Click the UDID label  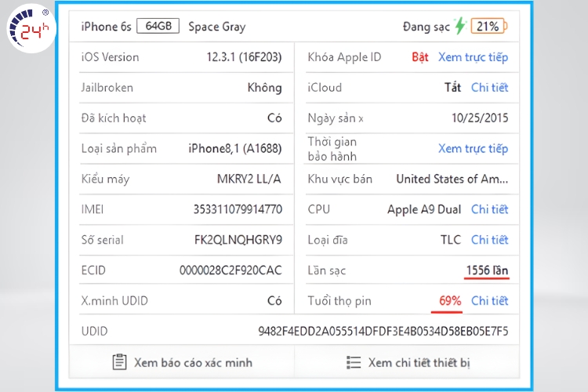coord(94,331)
